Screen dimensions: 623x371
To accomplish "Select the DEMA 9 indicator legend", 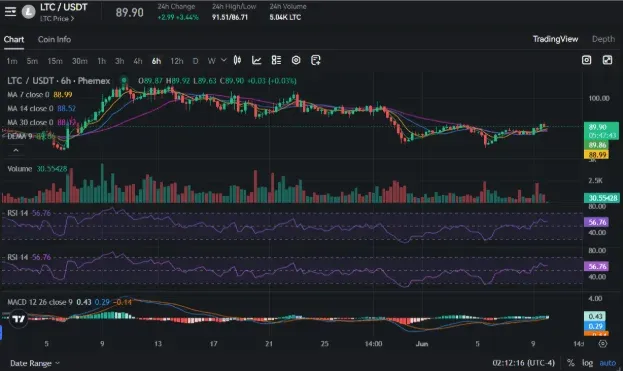I will pyautogui.click(x=31, y=136).
